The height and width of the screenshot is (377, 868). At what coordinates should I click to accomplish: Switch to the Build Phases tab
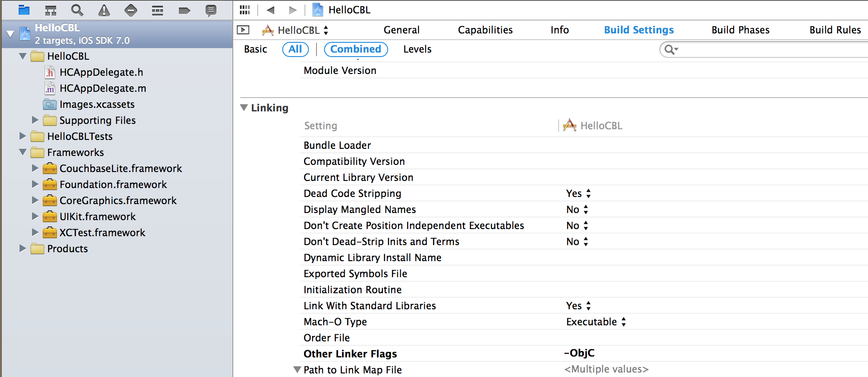click(x=740, y=30)
